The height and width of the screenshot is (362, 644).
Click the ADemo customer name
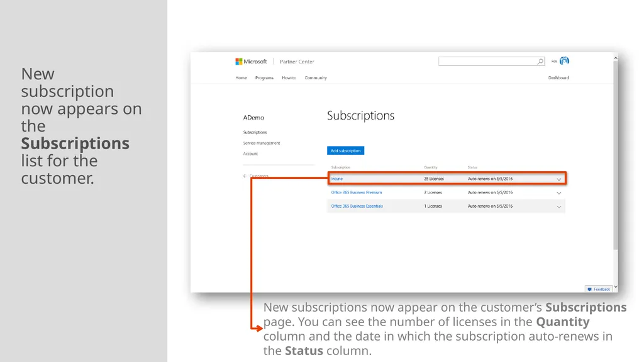253,118
